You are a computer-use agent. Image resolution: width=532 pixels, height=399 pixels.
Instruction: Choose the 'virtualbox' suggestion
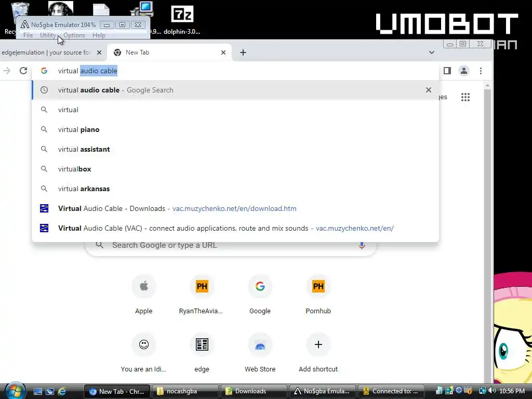coord(235,169)
